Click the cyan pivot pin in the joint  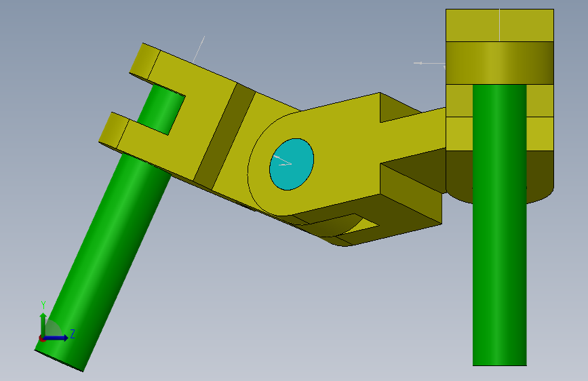(292, 164)
